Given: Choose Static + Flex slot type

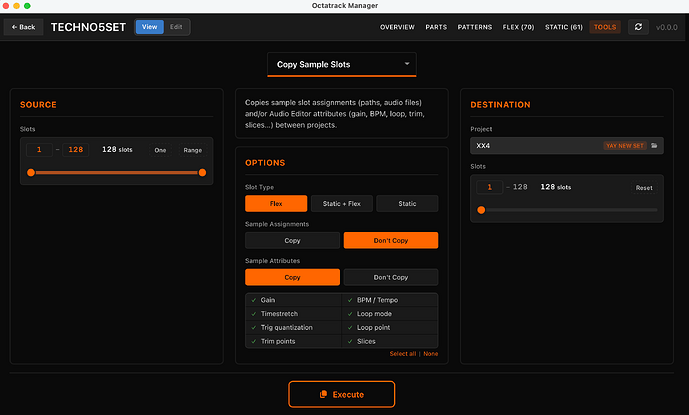Looking at the screenshot, I should (x=341, y=204).
